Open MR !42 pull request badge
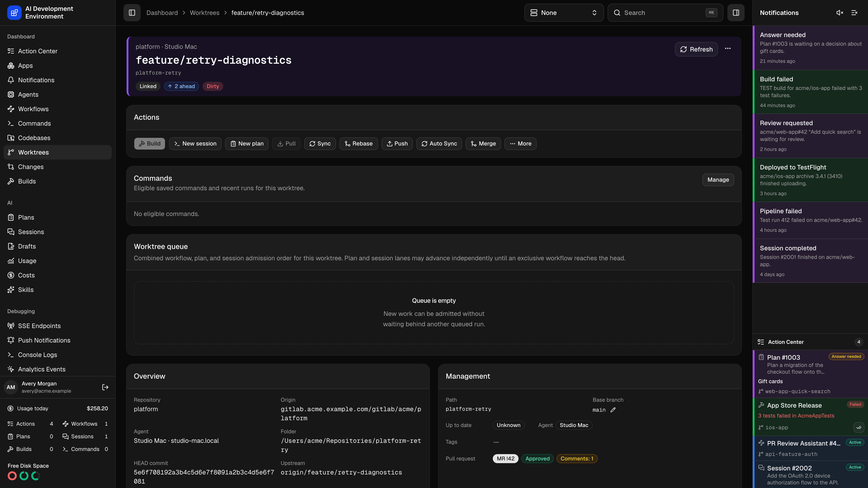 pos(505,459)
